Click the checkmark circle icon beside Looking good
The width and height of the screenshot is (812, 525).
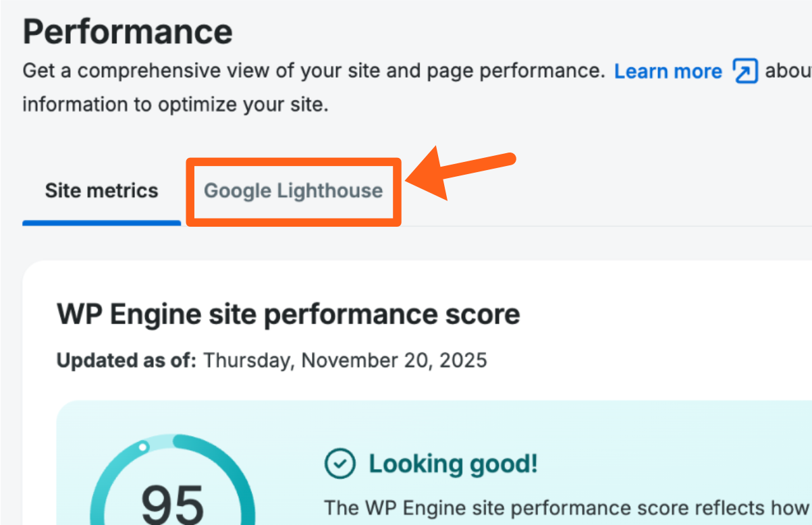340,464
